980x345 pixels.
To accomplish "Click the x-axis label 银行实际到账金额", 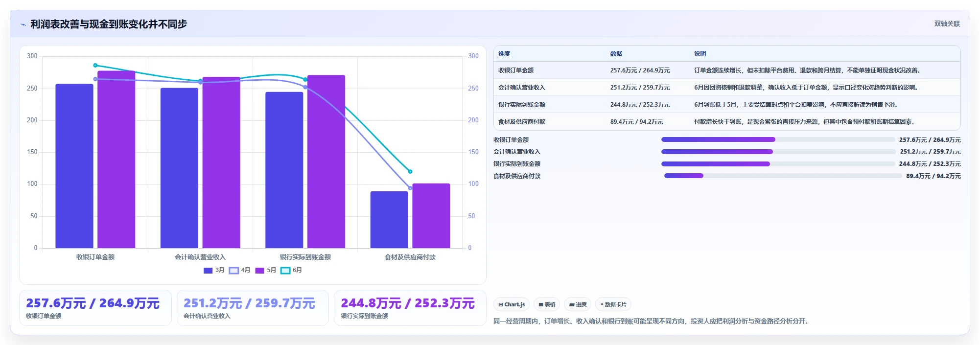I will [305, 257].
